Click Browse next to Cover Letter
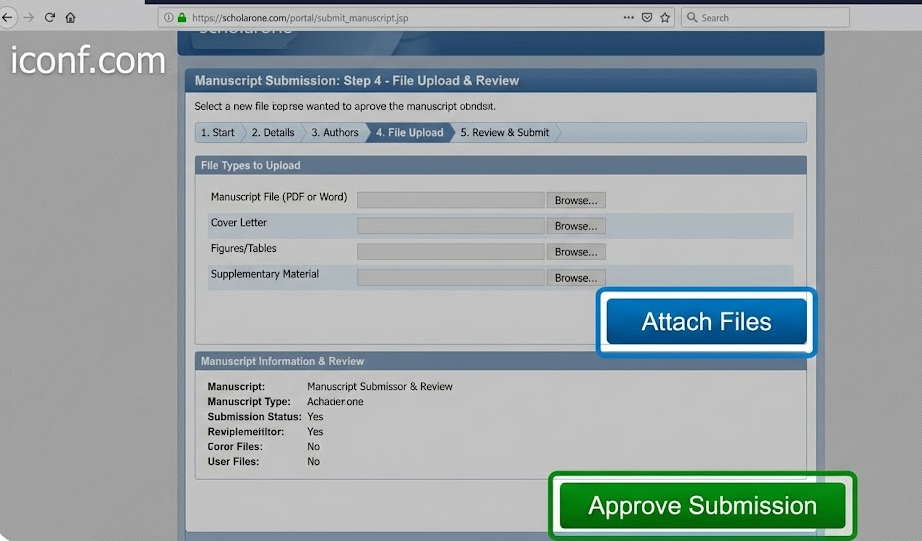This screenshot has height=541, width=922. [x=576, y=226]
